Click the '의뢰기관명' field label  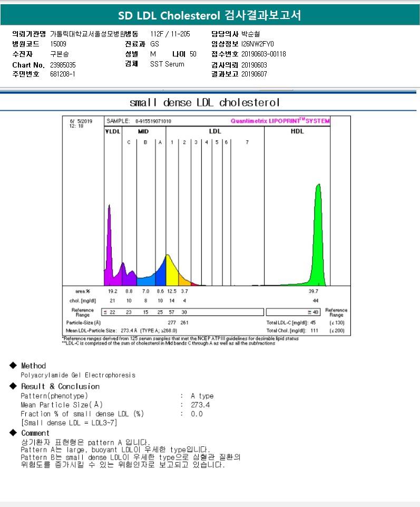click(x=29, y=34)
